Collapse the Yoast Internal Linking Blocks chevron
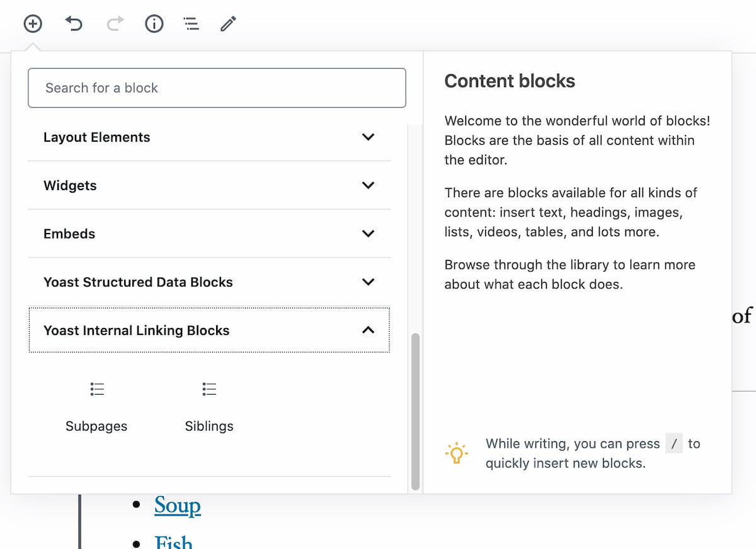Image resolution: width=756 pixels, height=549 pixels. point(369,331)
